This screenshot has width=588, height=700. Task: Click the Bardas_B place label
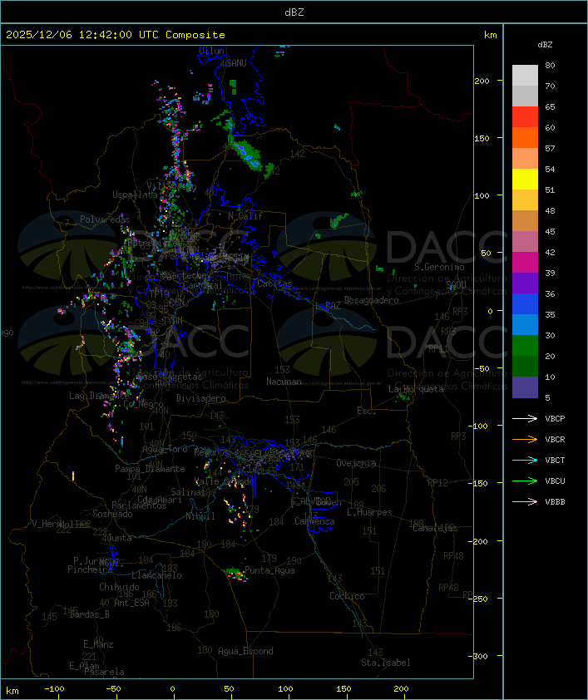(89, 614)
